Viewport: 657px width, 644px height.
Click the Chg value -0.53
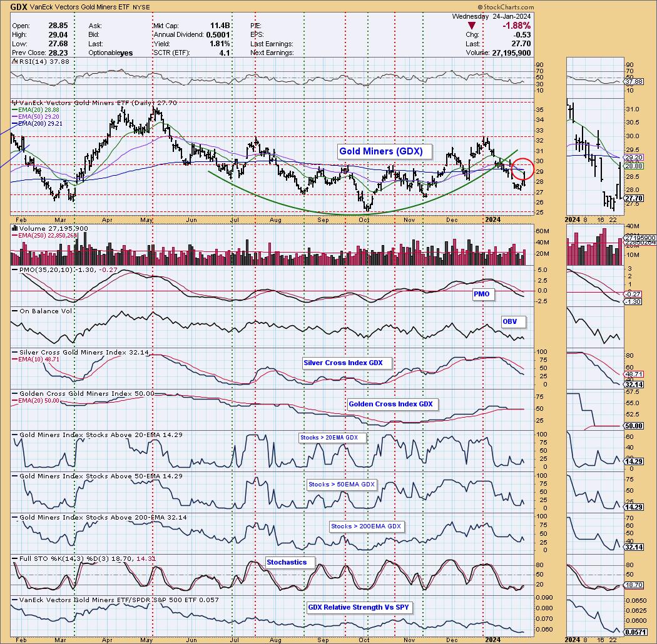point(522,35)
